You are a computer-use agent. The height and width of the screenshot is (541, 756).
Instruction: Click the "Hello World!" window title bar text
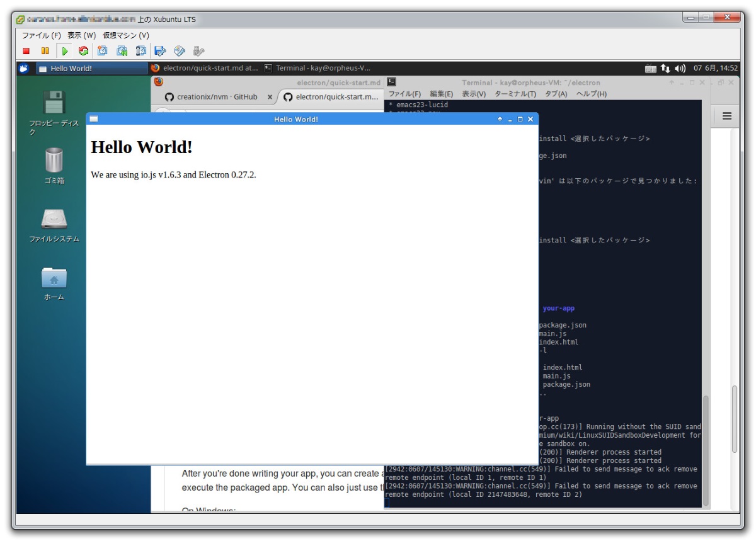[296, 119]
